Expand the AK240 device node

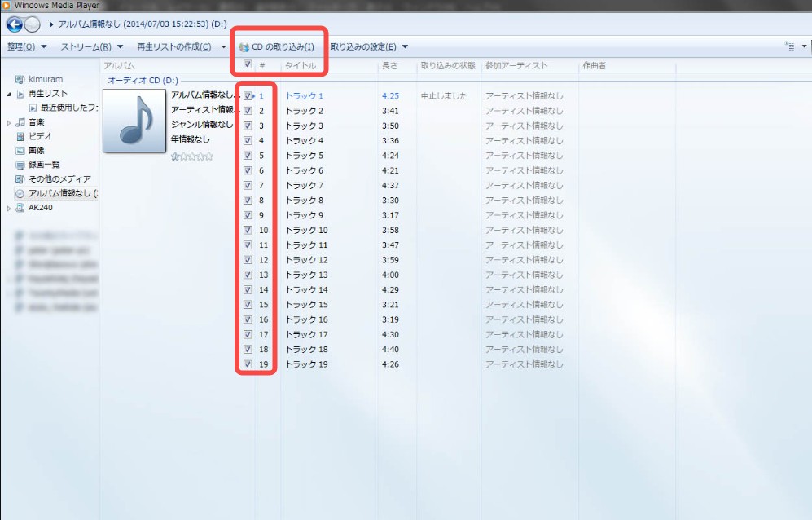click(x=9, y=209)
